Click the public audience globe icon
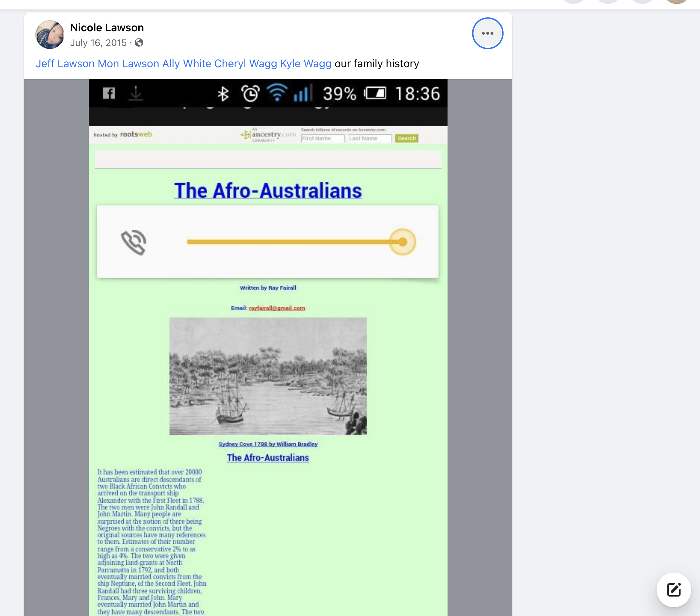 (x=139, y=42)
